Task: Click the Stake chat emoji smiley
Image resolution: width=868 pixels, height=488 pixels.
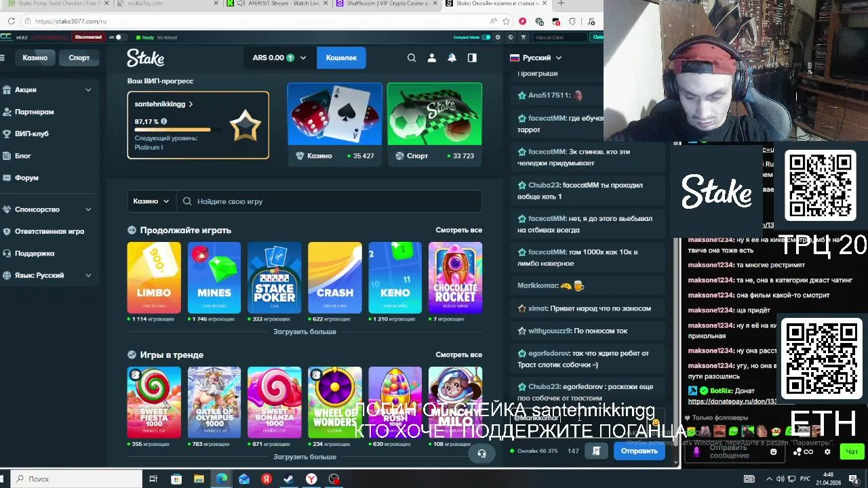Action: pos(655,422)
